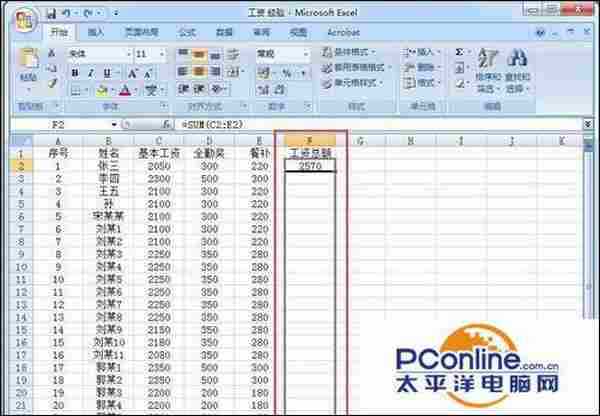Apply yellow fill color to cell
The image size is (600, 416).
[102, 91]
